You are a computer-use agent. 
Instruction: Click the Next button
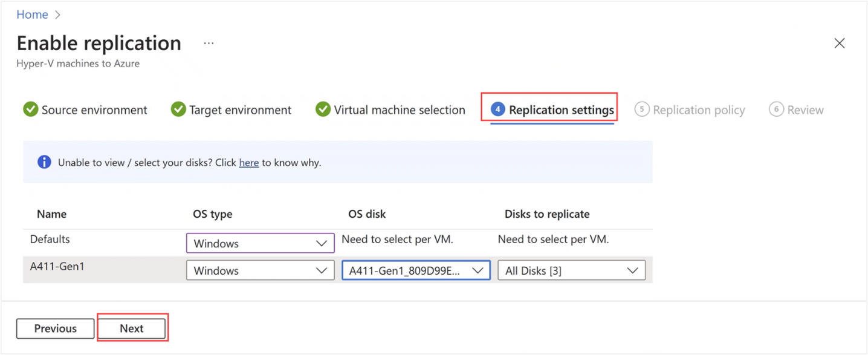pos(132,328)
